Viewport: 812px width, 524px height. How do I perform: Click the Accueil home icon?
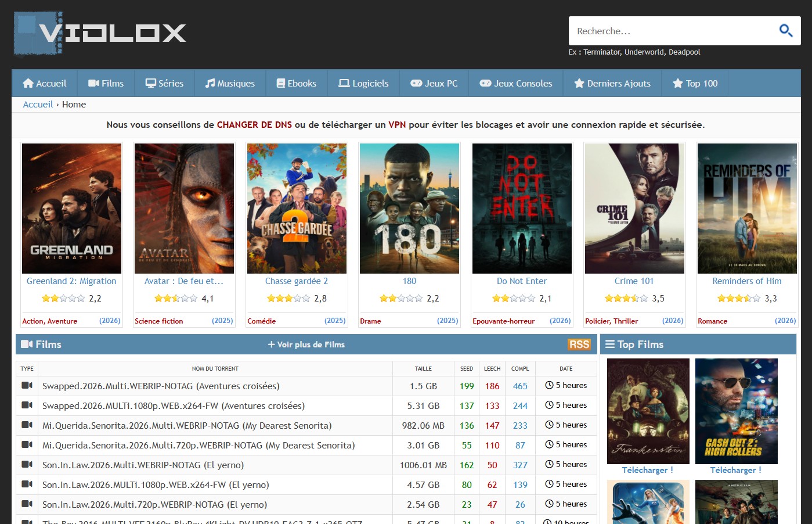pyautogui.click(x=28, y=83)
